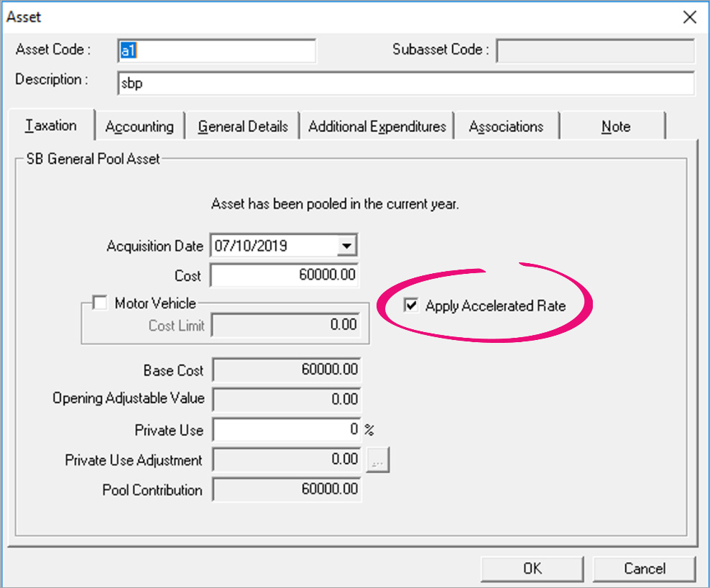The height and width of the screenshot is (588, 710).
Task: Open Private Use Adjustment ellipsis button
Action: click(378, 461)
